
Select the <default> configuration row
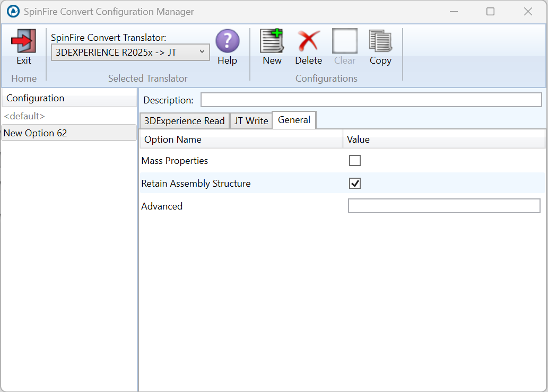69,116
